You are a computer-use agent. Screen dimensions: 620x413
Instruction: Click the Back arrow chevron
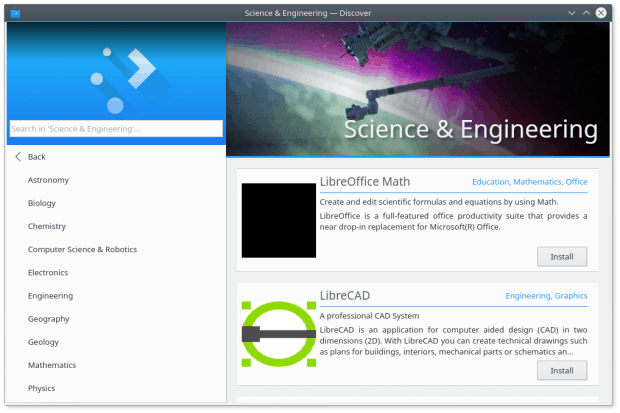point(18,157)
